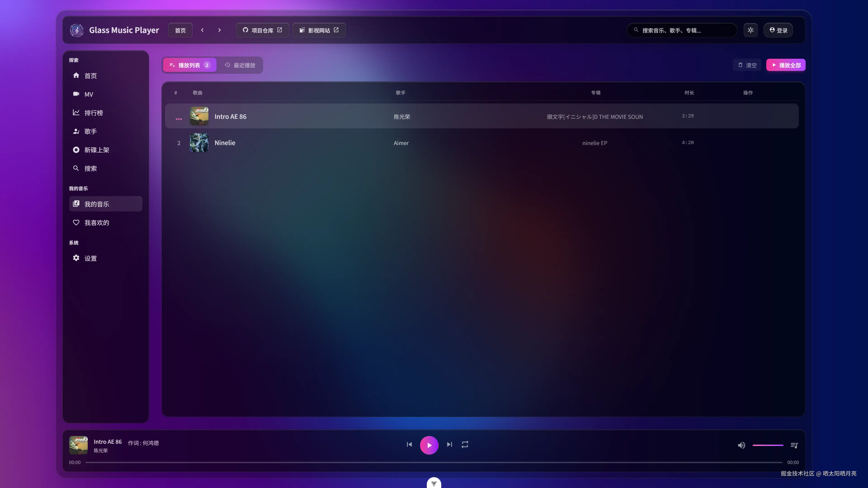
Task: Select the 播放列表 tab
Action: click(189, 65)
